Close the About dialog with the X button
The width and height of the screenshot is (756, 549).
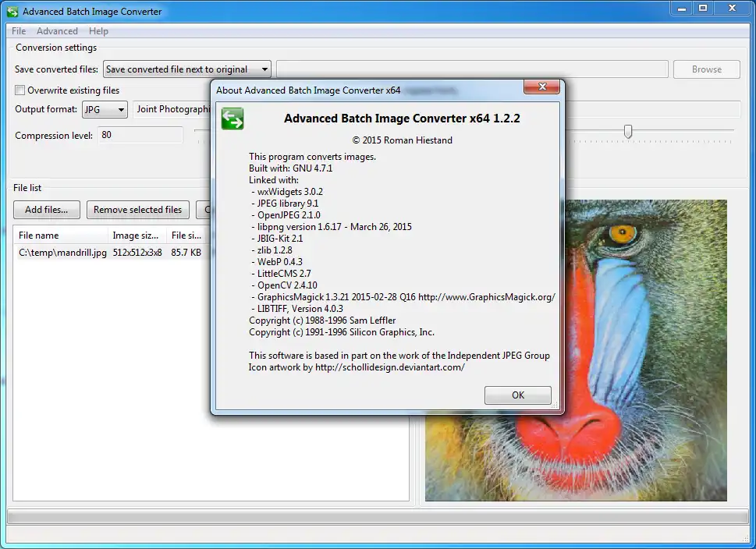[542, 87]
